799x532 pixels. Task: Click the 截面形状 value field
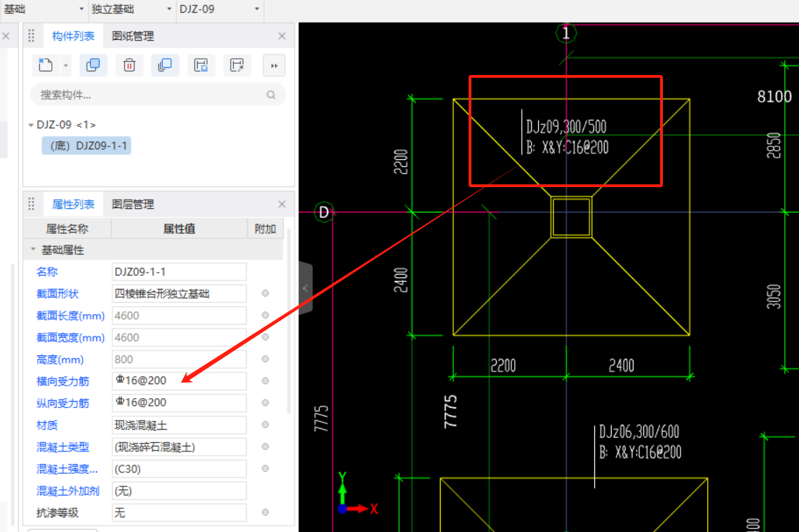click(179, 294)
